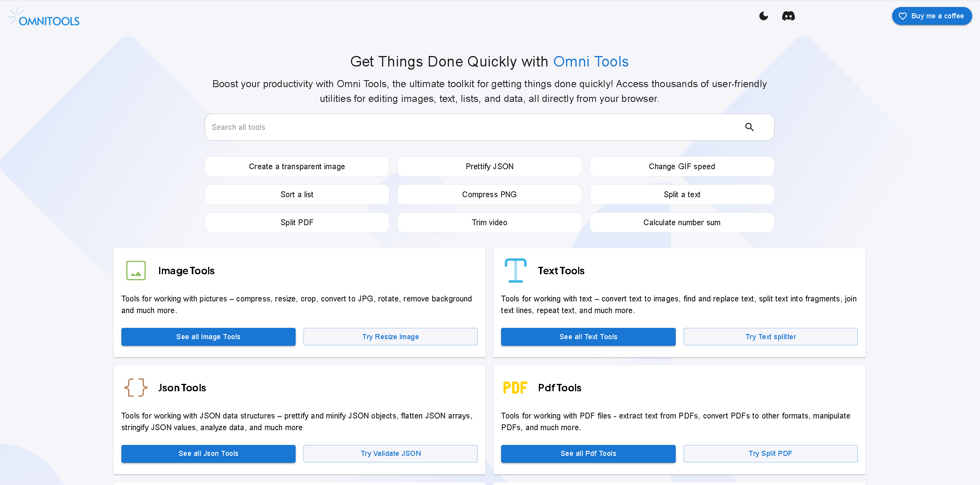Click Try Validate JSON link
Image resolution: width=980 pixels, height=485 pixels.
pyautogui.click(x=391, y=453)
